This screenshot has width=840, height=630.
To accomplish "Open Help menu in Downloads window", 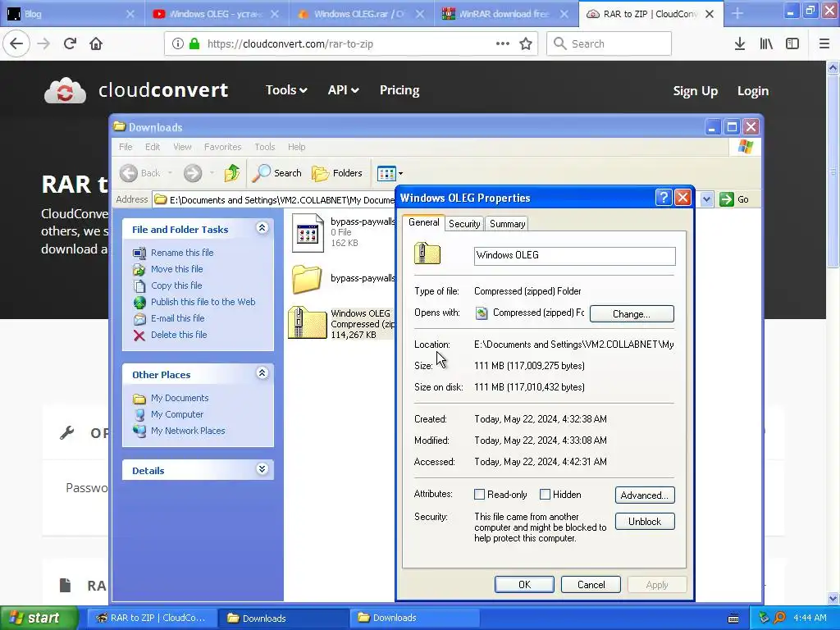I will 296,147.
